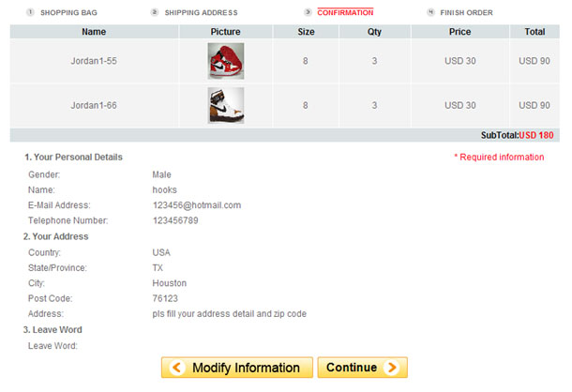Click the 123456@hotmail.com email address
This screenshot has height=392, width=572.
(x=197, y=205)
